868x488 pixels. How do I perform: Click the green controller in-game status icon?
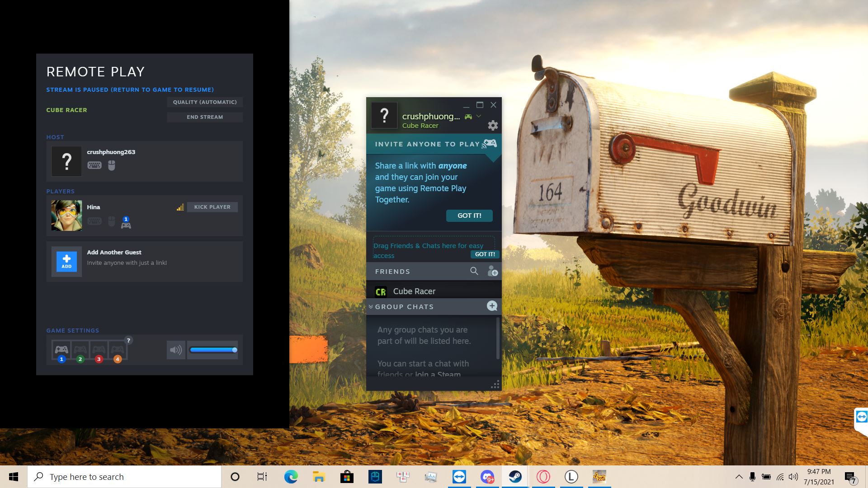468,117
